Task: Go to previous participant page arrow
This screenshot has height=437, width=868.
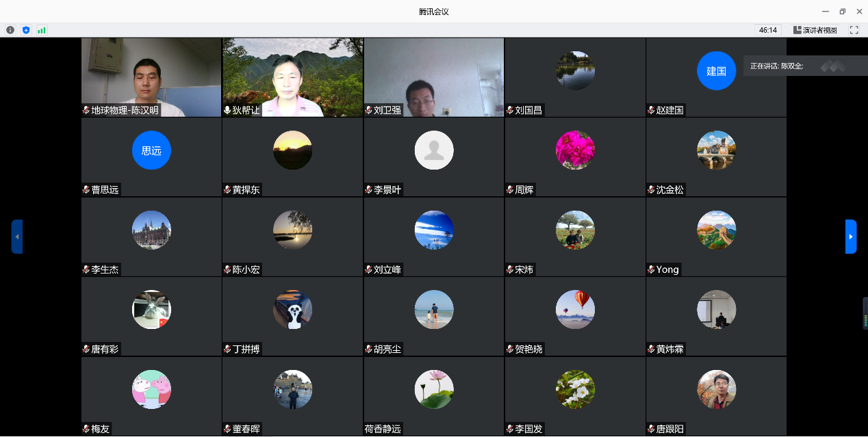Action: coord(17,237)
